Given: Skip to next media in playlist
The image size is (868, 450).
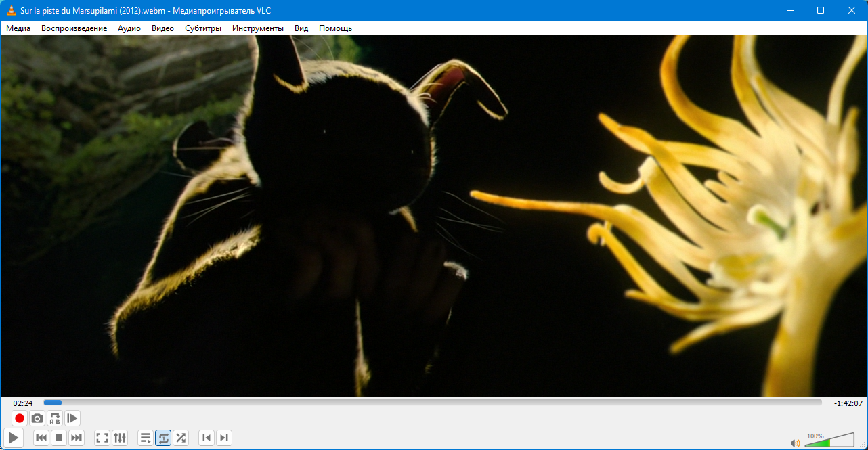Looking at the screenshot, I should click(77, 438).
